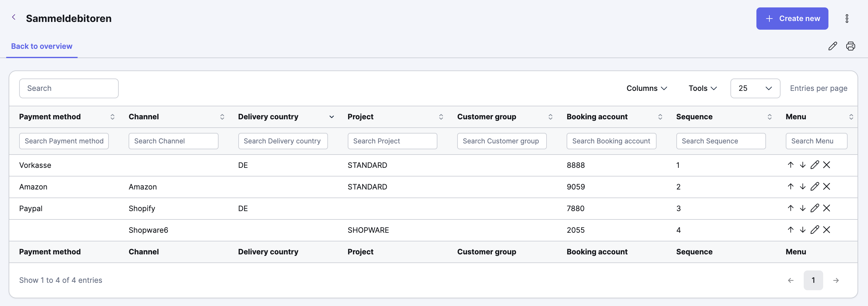Focus the main Search field
The image size is (868, 306).
coord(69,88)
